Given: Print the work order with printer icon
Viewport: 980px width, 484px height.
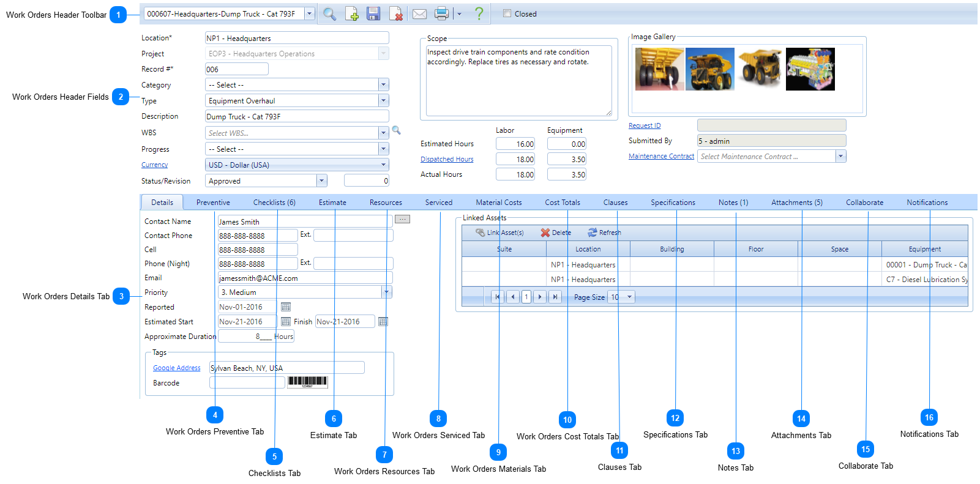Looking at the screenshot, I should pos(441,14).
